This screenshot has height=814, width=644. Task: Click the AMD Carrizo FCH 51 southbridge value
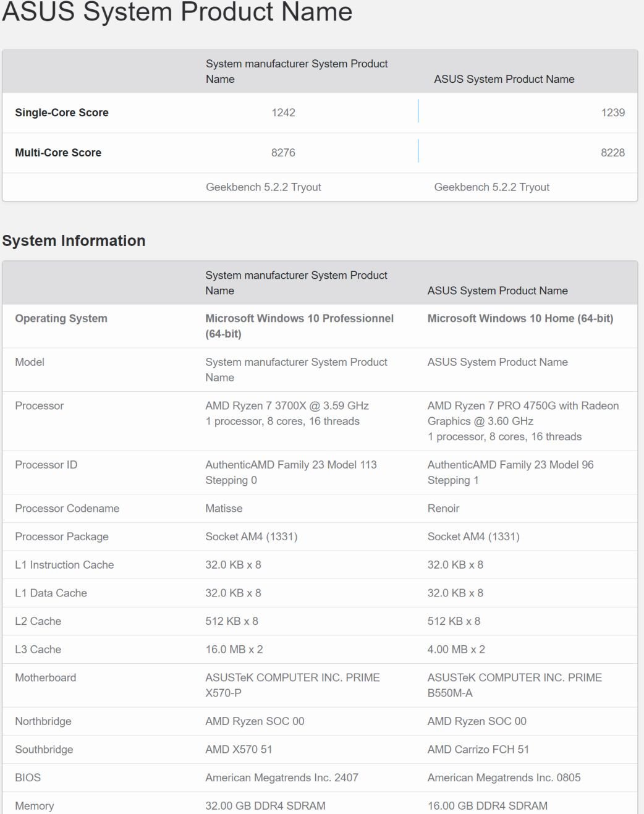(478, 749)
